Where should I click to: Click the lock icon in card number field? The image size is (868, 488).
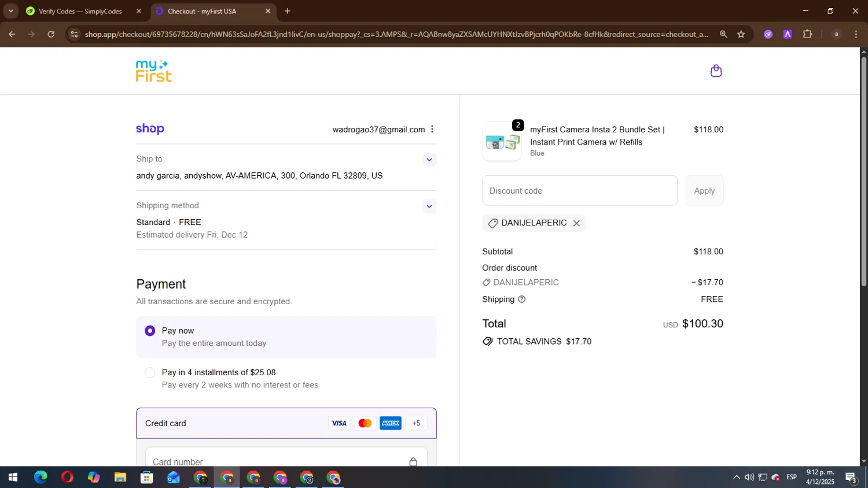click(413, 462)
